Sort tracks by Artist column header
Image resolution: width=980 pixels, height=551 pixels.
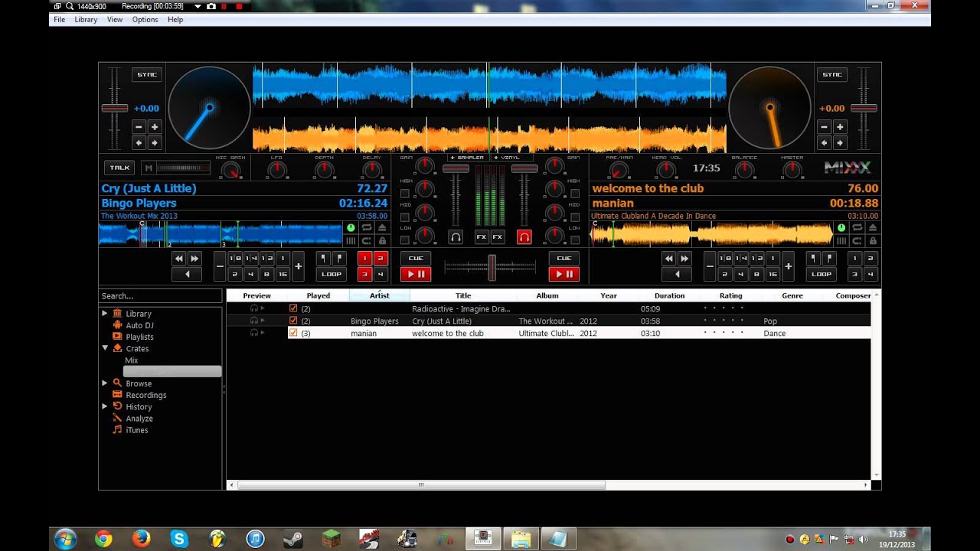coord(380,295)
